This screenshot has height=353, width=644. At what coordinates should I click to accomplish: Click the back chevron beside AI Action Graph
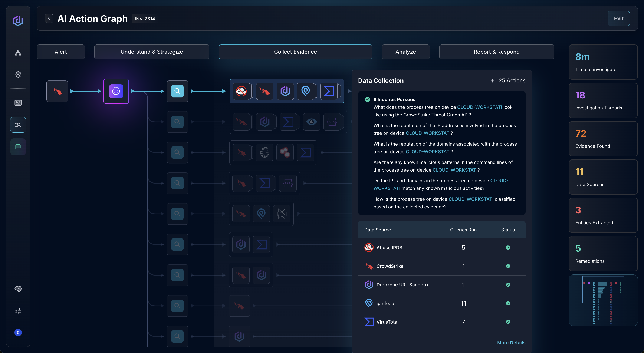pos(49,19)
